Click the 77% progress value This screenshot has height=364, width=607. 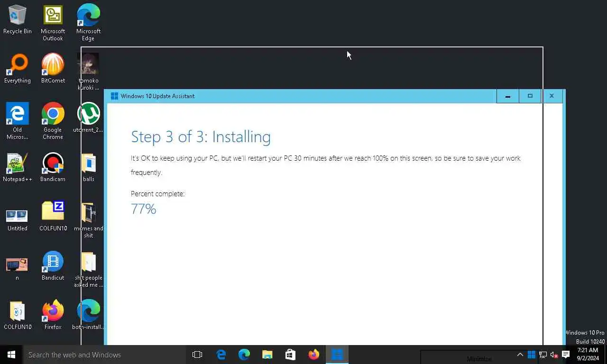coord(144,209)
